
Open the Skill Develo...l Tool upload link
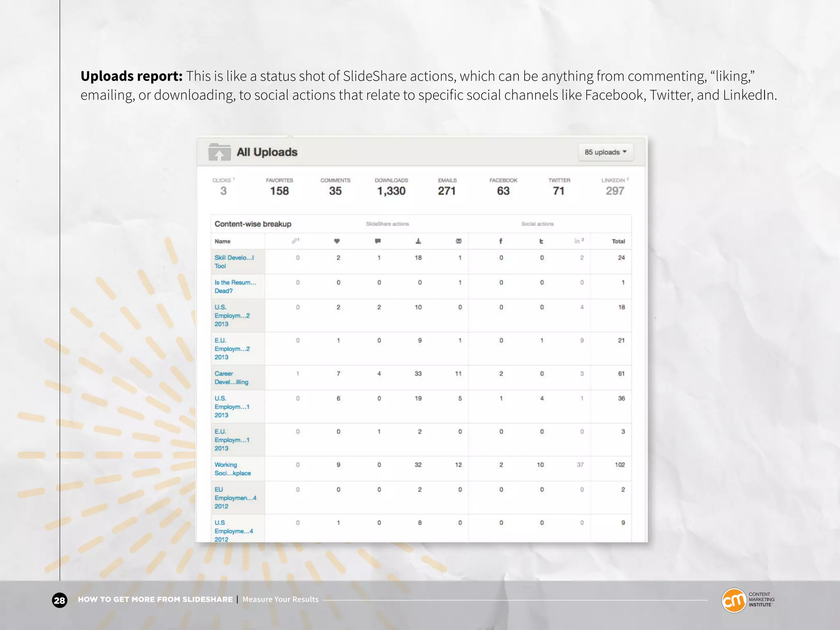pyautogui.click(x=234, y=262)
